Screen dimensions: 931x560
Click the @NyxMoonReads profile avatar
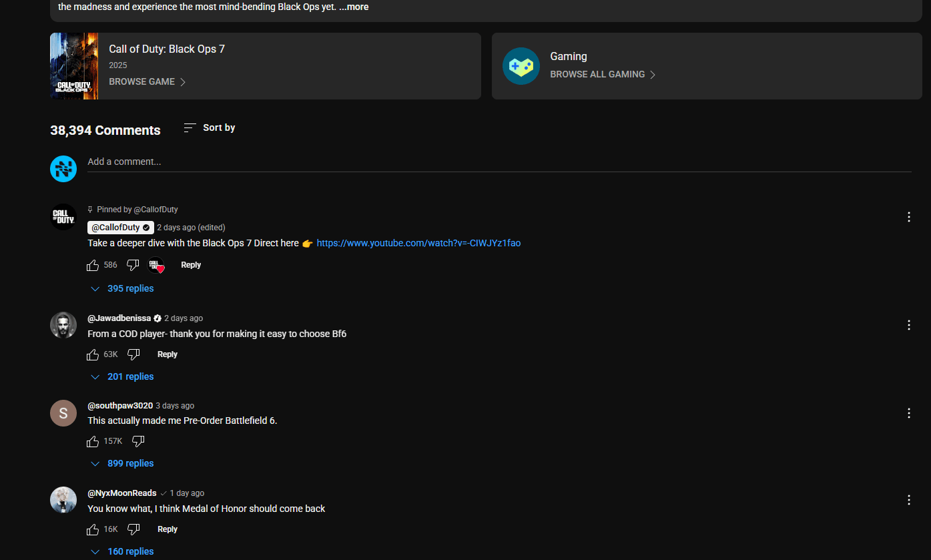pyautogui.click(x=63, y=500)
